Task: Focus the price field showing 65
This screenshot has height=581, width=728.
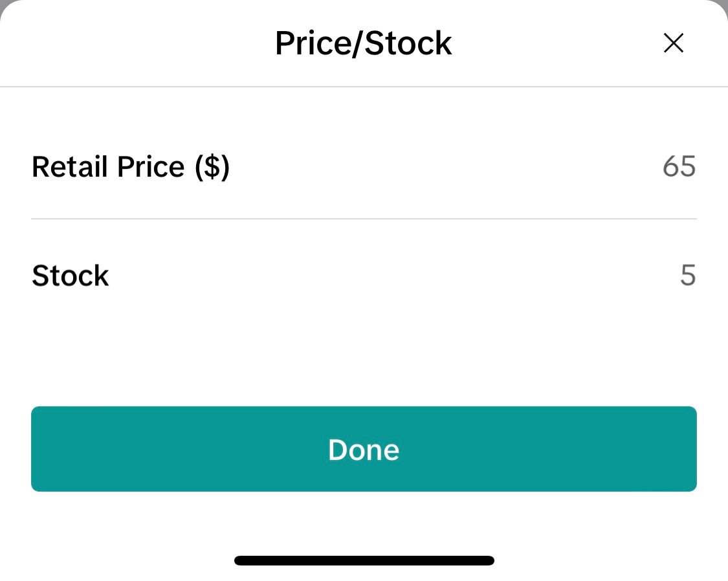Action: pos(679,166)
